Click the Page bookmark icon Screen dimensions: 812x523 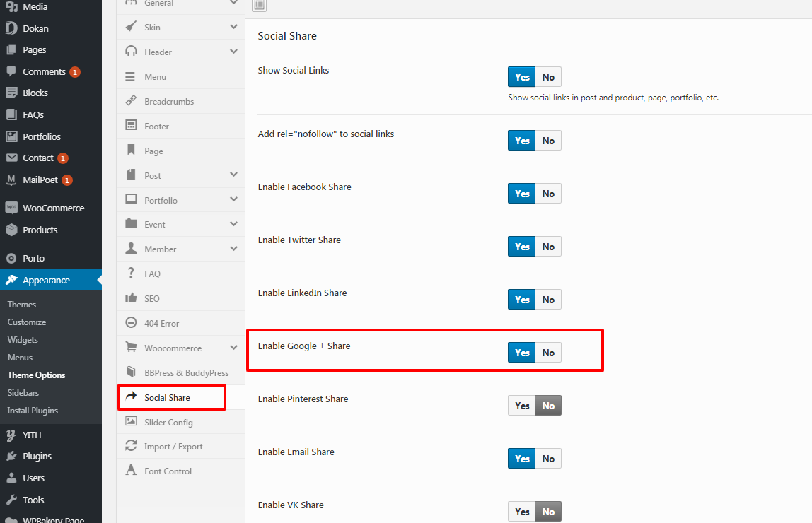131,150
